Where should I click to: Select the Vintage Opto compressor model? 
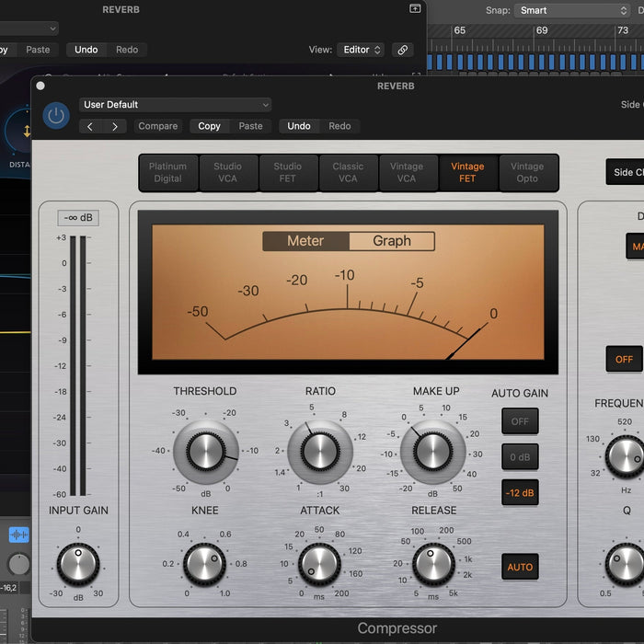click(527, 173)
